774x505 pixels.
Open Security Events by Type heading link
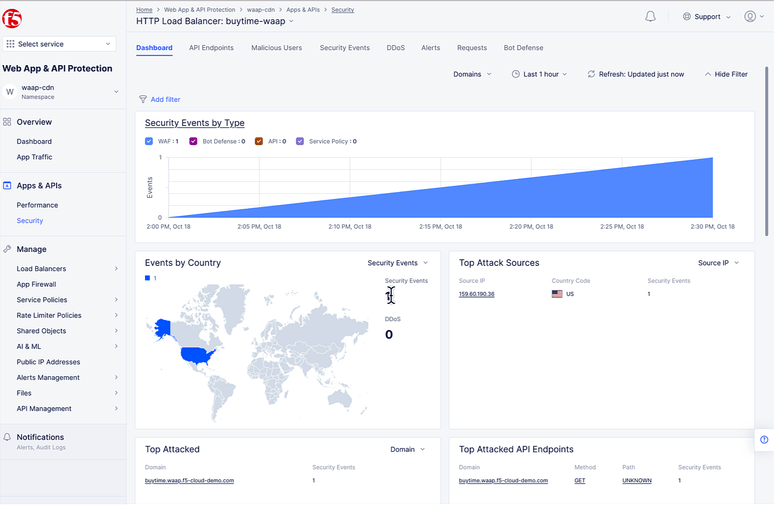click(194, 123)
